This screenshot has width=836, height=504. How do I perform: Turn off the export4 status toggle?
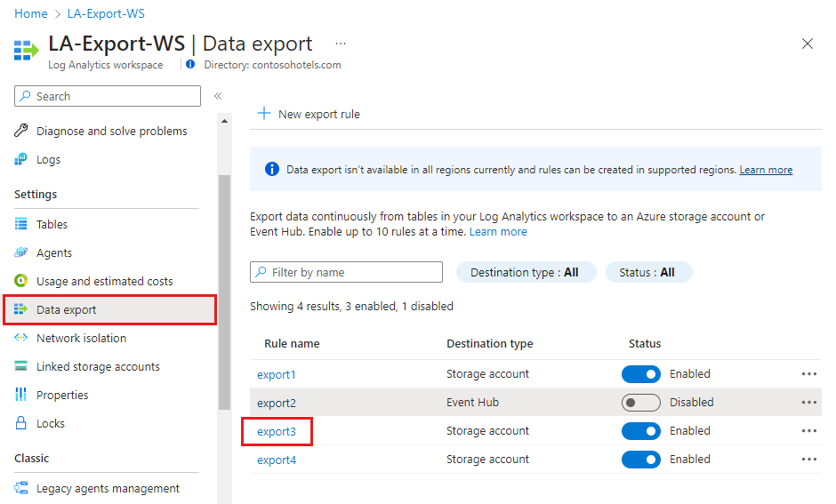click(640, 460)
